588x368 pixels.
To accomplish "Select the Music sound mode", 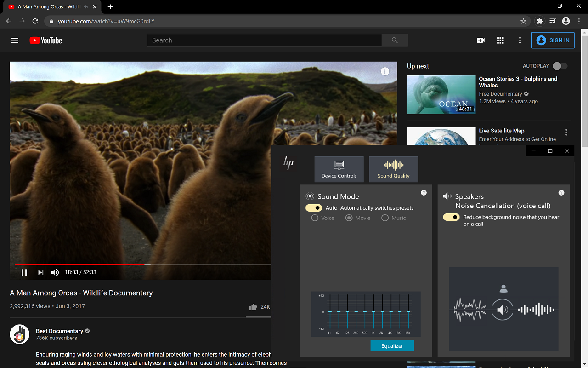I will 384,218.
